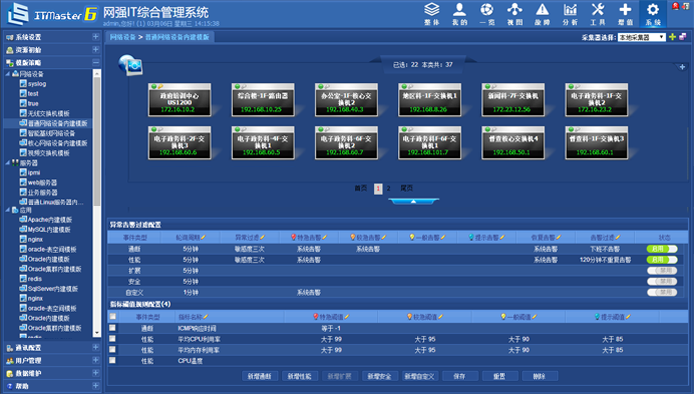Click the green plus icon beside collector dropdown
694x394 pixels.
point(672,37)
